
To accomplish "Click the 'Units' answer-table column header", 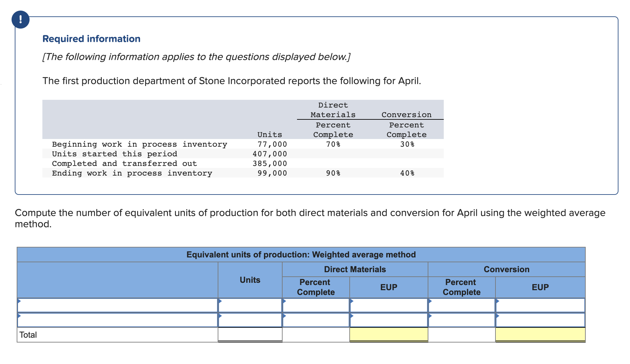I will (250, 280).
